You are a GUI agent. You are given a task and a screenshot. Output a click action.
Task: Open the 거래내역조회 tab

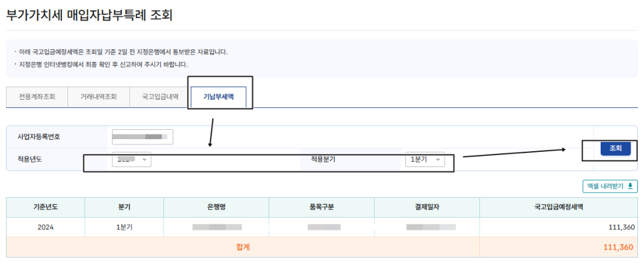tap(99, 97)
